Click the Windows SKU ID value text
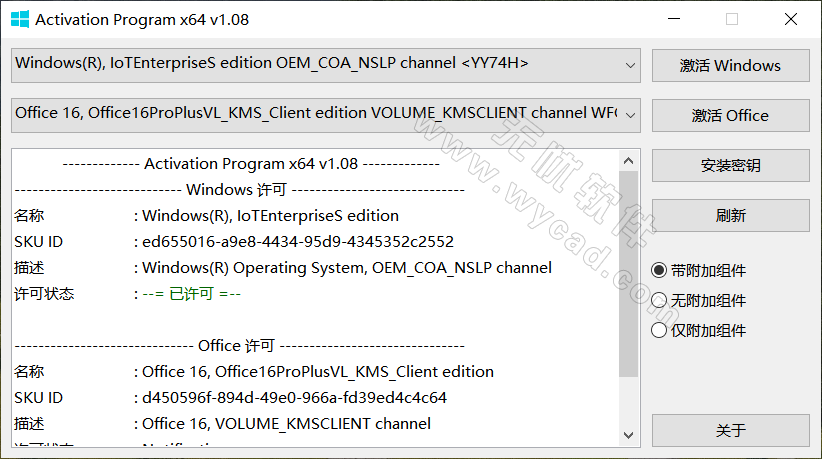Image resolution: width=822 pixels, height=459 pixels. tap(297, 241)
